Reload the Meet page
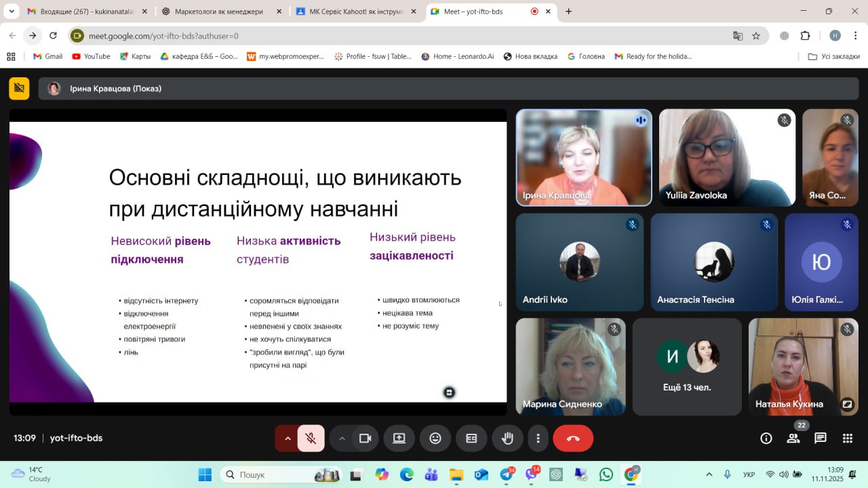The width and height of the screenshot is (868, 488). coord(53,36)
